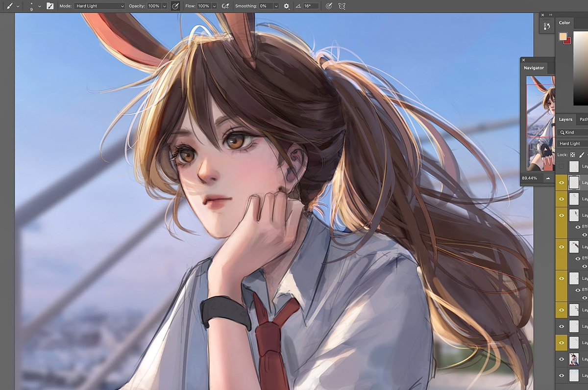Enable airbrush-style build-up icon
The width and height of the screenshot is (588, 390).
click(225, 6)
